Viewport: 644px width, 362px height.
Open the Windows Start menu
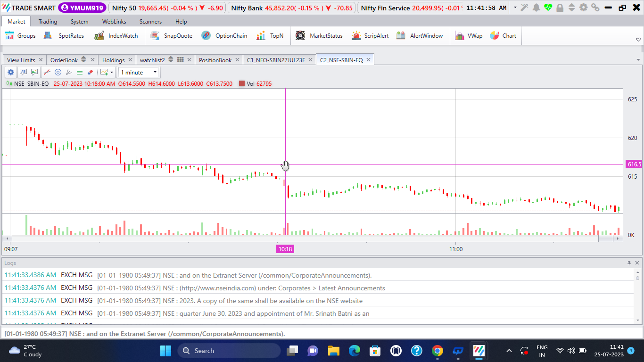coord(165,351)
